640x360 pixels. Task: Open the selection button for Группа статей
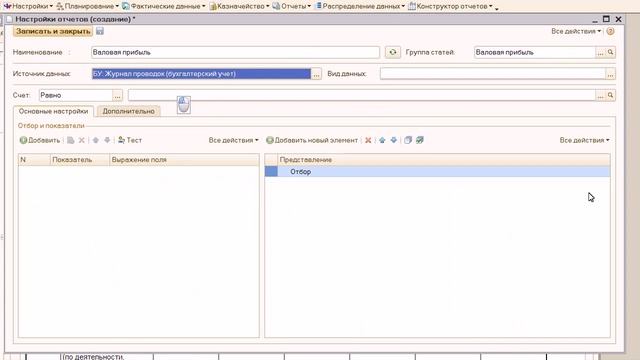pos(600,52)
